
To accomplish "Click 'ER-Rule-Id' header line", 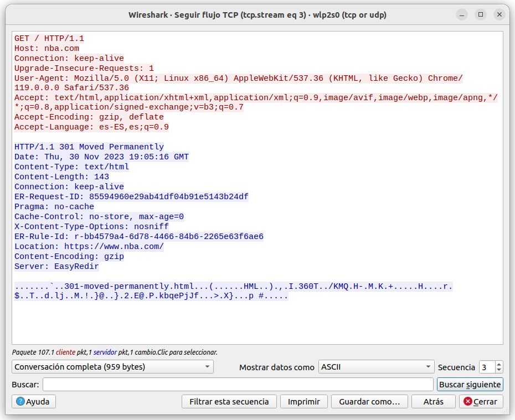I will pos(139,236).
